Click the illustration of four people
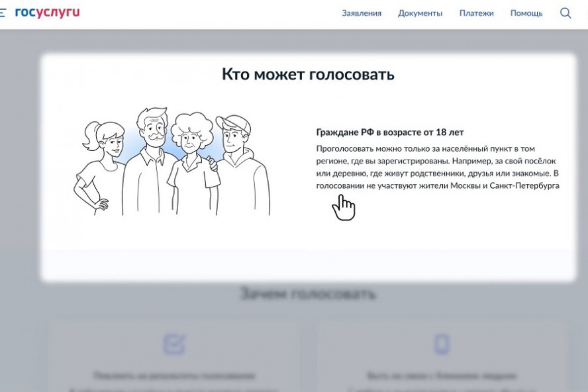 (171, 162)
